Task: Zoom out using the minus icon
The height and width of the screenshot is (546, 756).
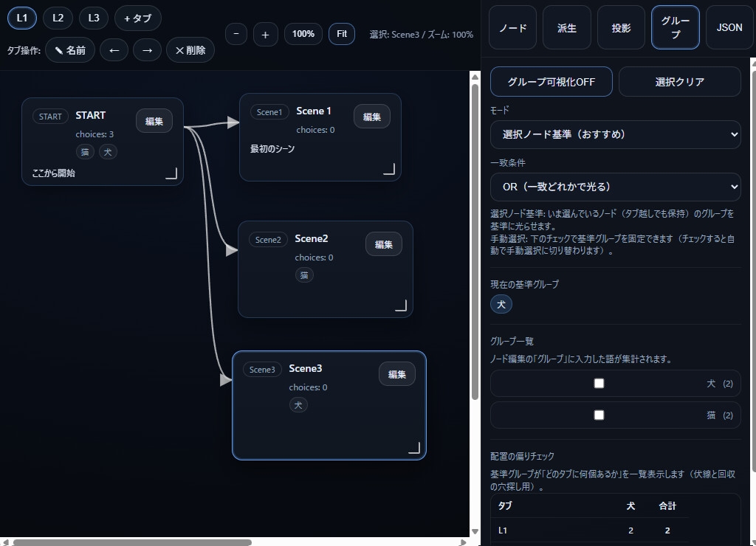Action: point(236,34)
